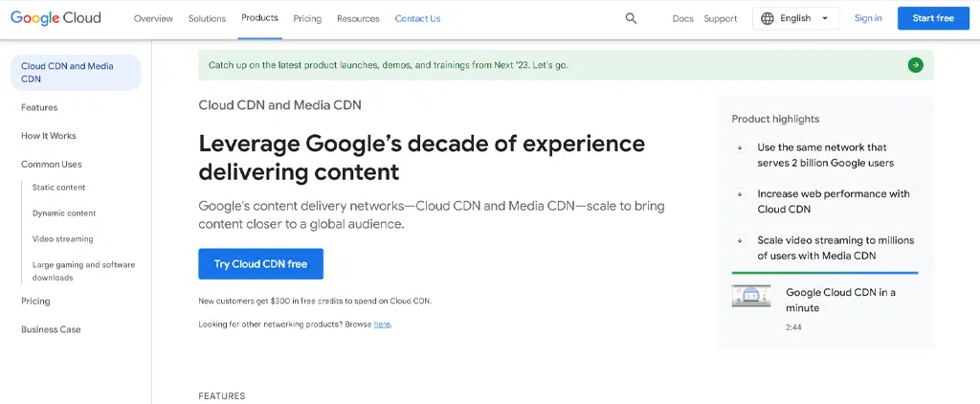Go to Docs link
This screenshot has height=404, width=980.
pos(682,19)
